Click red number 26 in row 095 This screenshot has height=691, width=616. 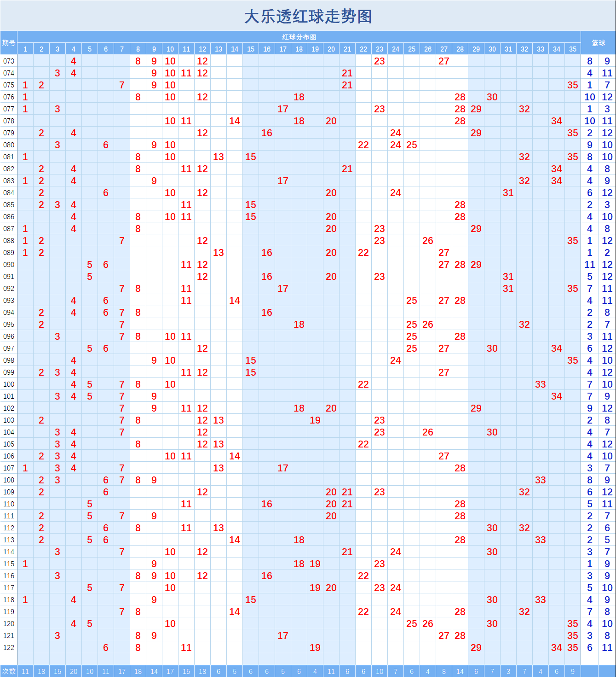point(428,325)
